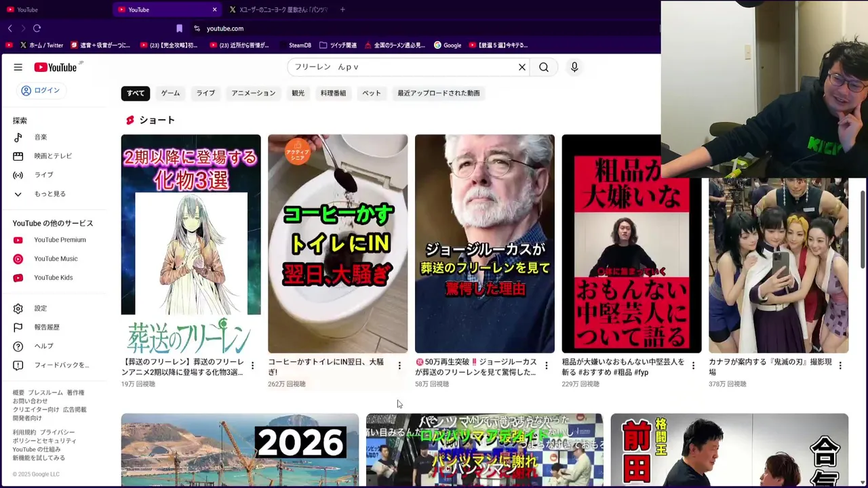Open more options for カナヲ short

pos(840,366)
